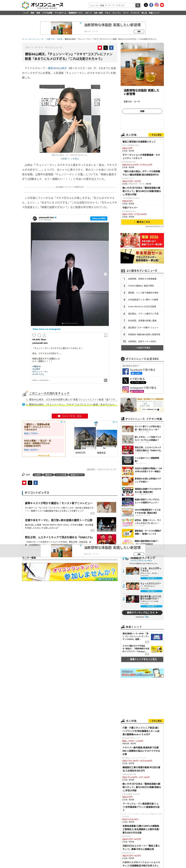Viewport: 186px width, 868px height.
Task: Click the Facebook icon in official SNS box
Action: point(125,371)
